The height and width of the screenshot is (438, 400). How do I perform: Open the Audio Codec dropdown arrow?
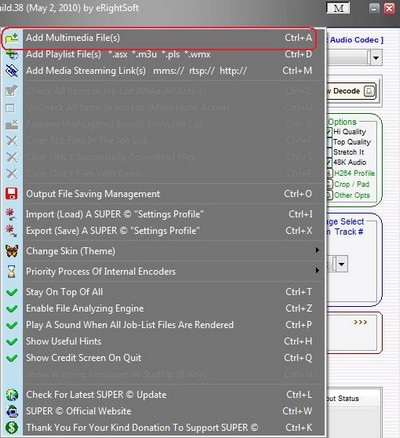[x=376, y=58]
